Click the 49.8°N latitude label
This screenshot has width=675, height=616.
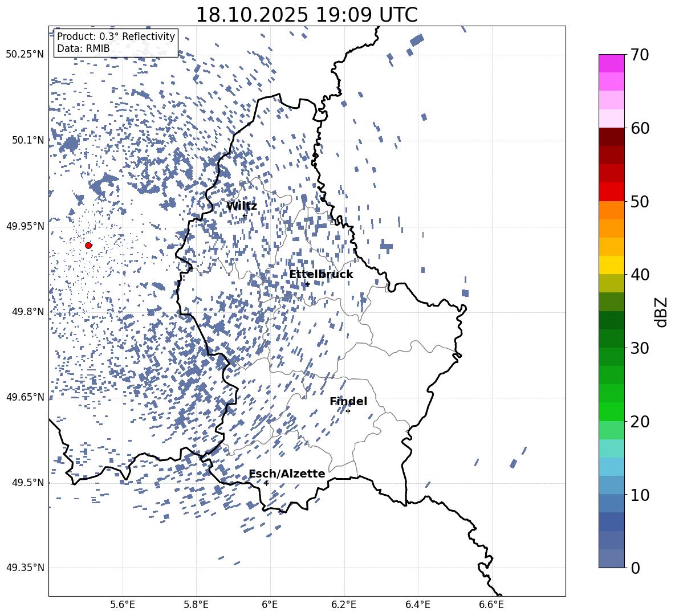[27, 312]
